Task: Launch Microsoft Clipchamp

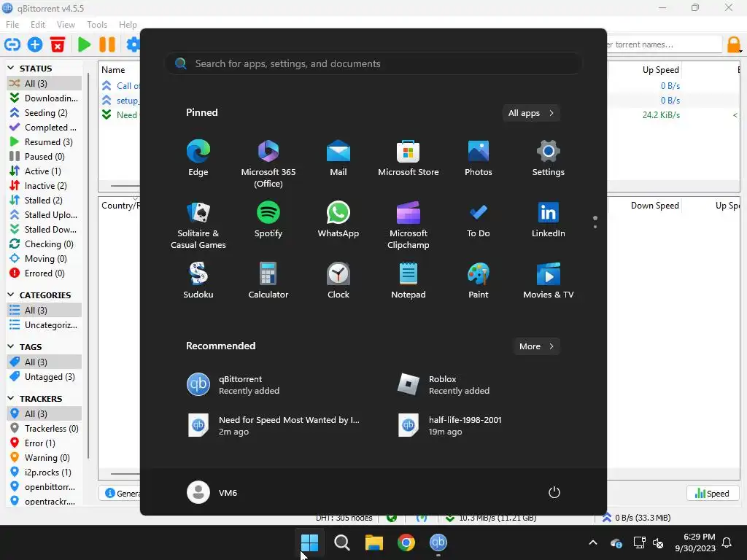Action: (x=409, y=225)
